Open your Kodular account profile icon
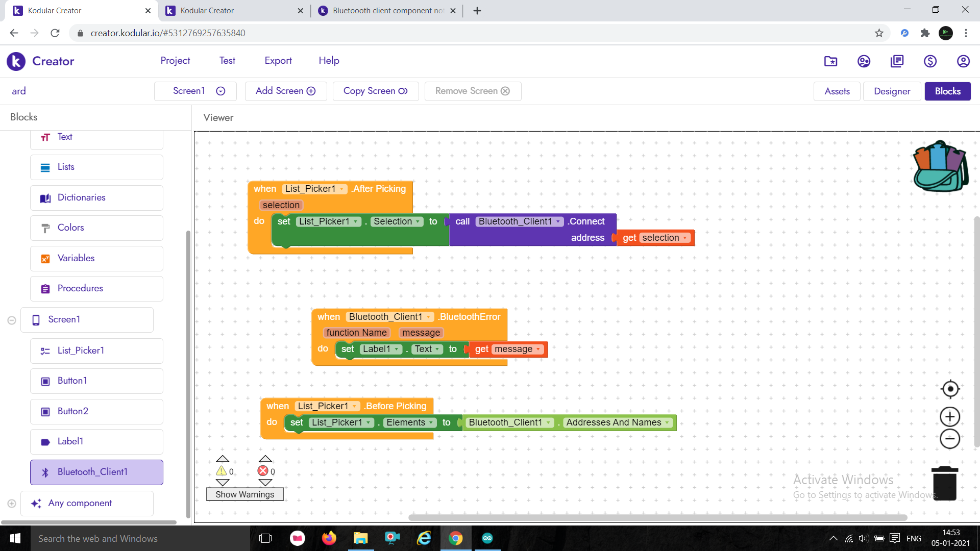Viewport: 980px width, 551px height. coord(963,61)
